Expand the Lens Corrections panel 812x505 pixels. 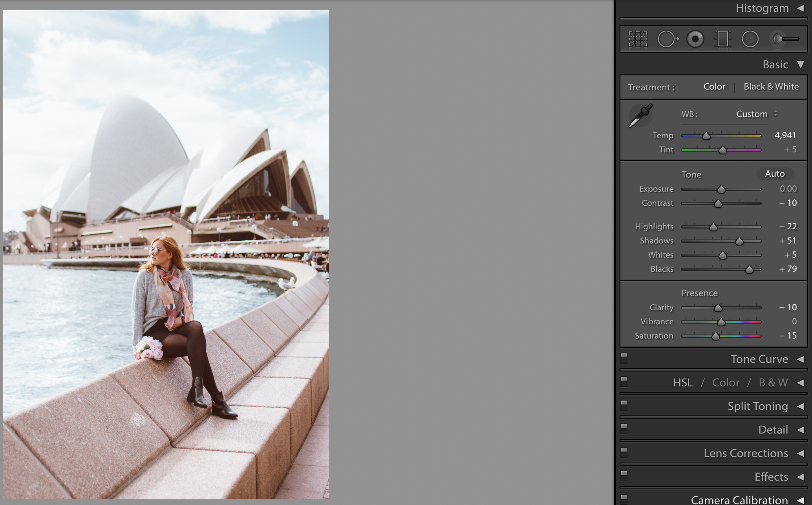pos(801,454)
